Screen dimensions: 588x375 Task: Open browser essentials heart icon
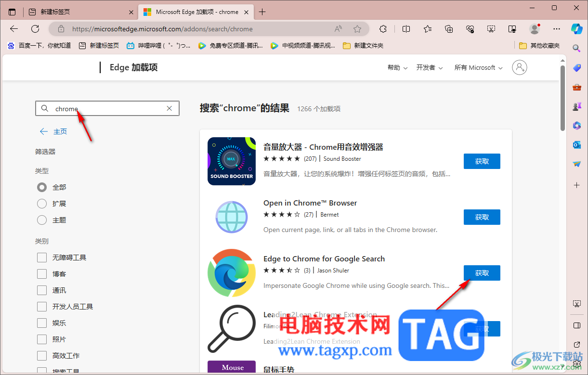pyautogui.click(x=470, y=29)
